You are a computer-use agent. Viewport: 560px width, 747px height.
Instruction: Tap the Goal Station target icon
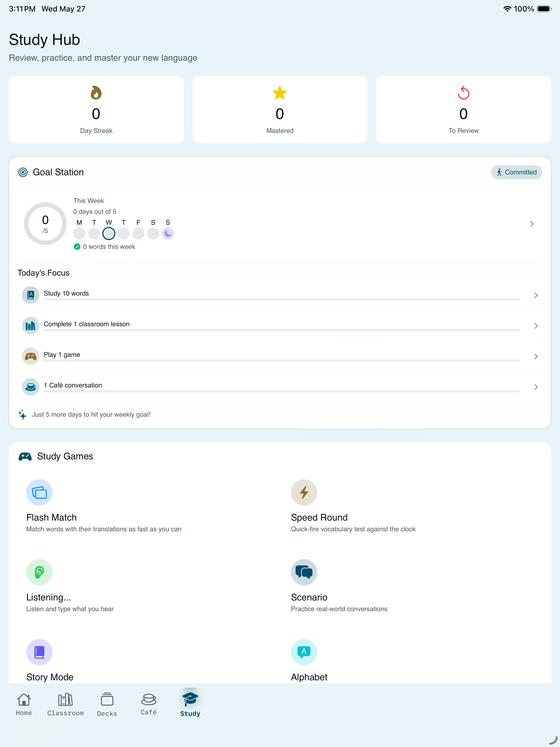[23, 172]
